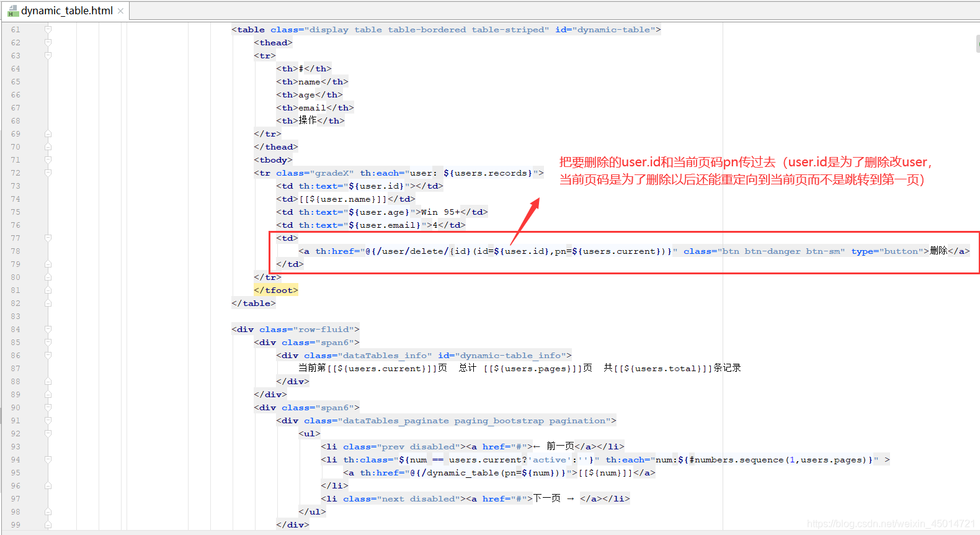
Task: Click line number 87 in the gutter
Action: [16, 368]
